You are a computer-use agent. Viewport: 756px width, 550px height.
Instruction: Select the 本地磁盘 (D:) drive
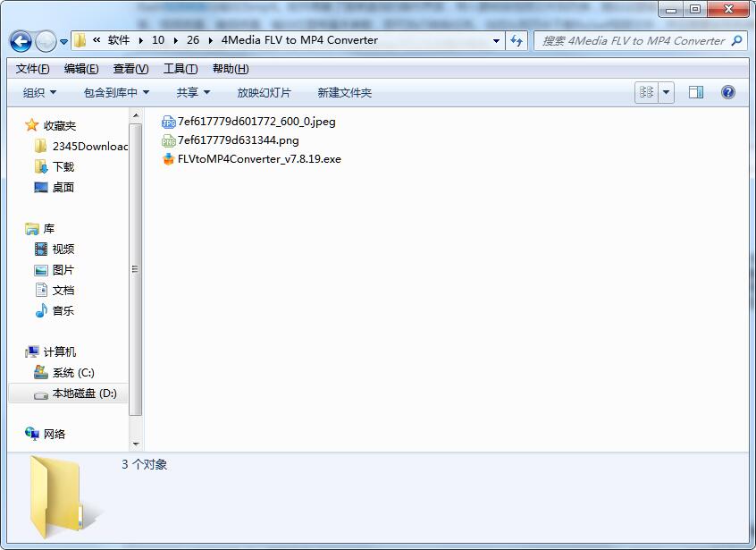(x=68, y=393)
